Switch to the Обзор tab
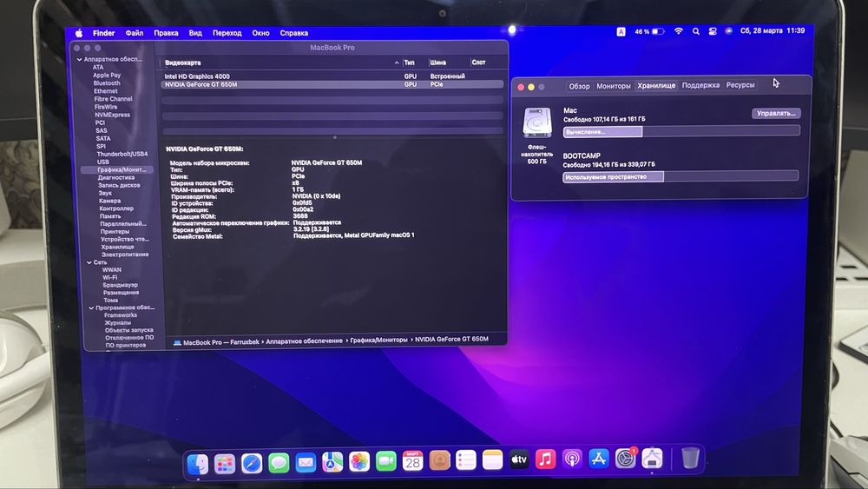The width and height of the screenshot is (868, 489). (x=579, y=86)
